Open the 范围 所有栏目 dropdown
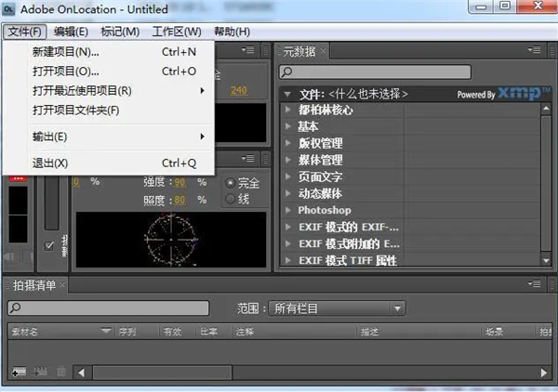The height and width of the screenshot is (392, 558). (338, 307)
